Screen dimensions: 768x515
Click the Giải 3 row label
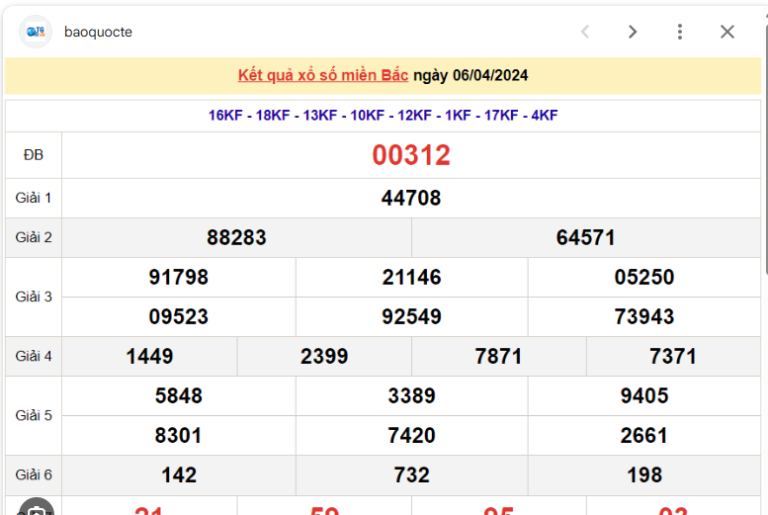click(34, 297)
